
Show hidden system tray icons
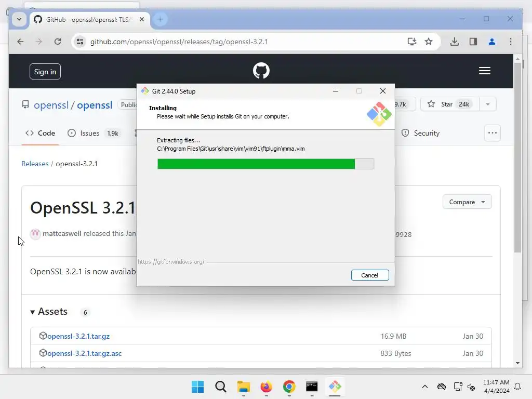tap(425, 387)
